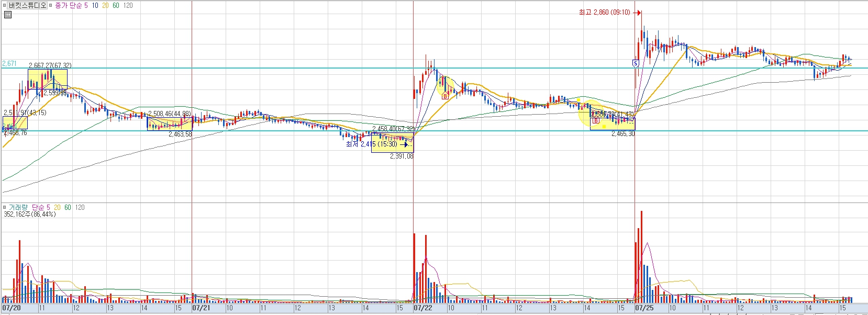The width and height of the screenshot is (868, 315).
Task: Click the 버킷스튜디오 stock name button
Action: click(x=28, y=5)
